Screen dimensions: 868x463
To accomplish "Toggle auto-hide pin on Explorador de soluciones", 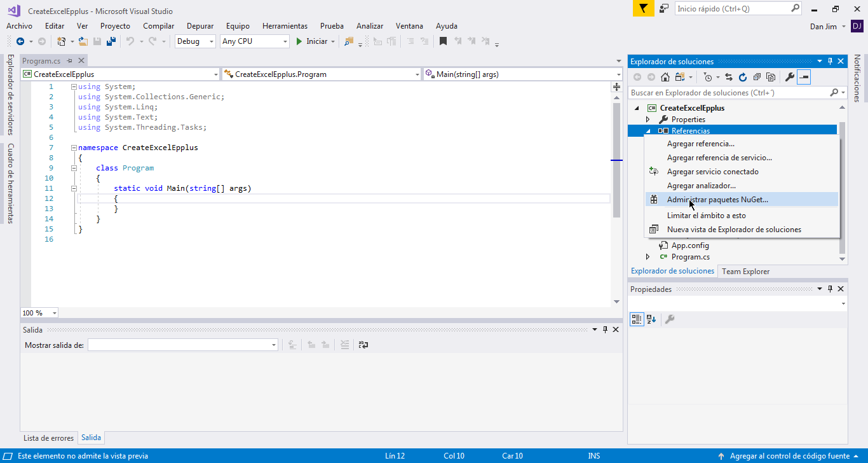I will click(830, 62).
